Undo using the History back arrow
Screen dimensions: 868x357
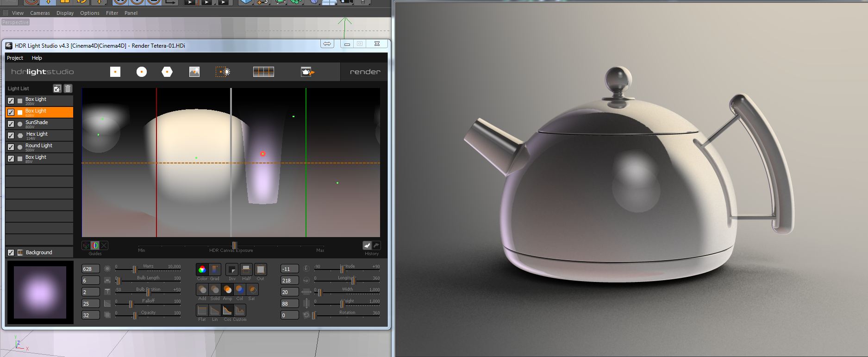point(367,245)
